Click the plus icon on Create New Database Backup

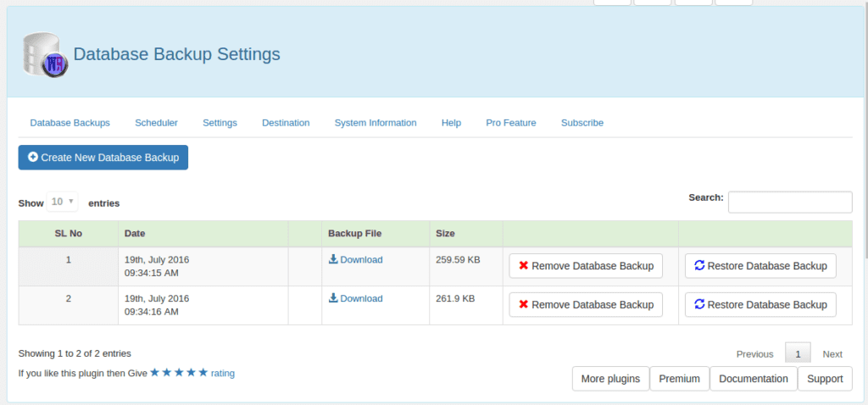click(33, 158)
